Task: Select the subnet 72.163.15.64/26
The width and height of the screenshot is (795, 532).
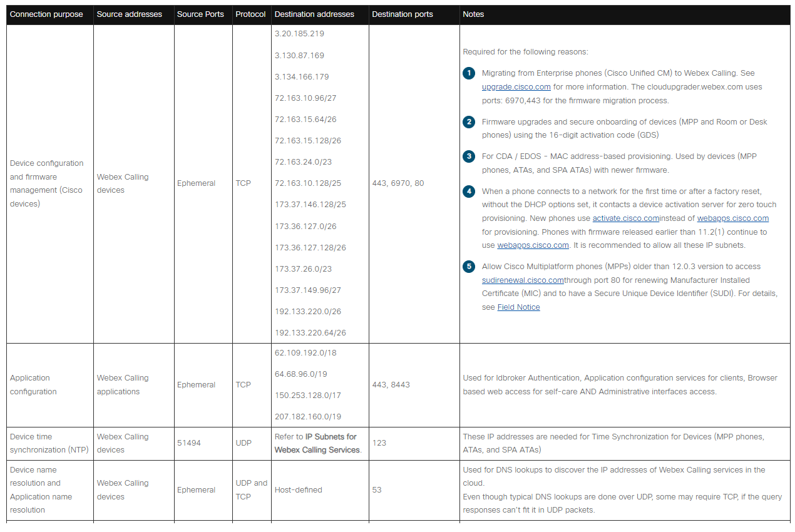Action: point(305,120)
